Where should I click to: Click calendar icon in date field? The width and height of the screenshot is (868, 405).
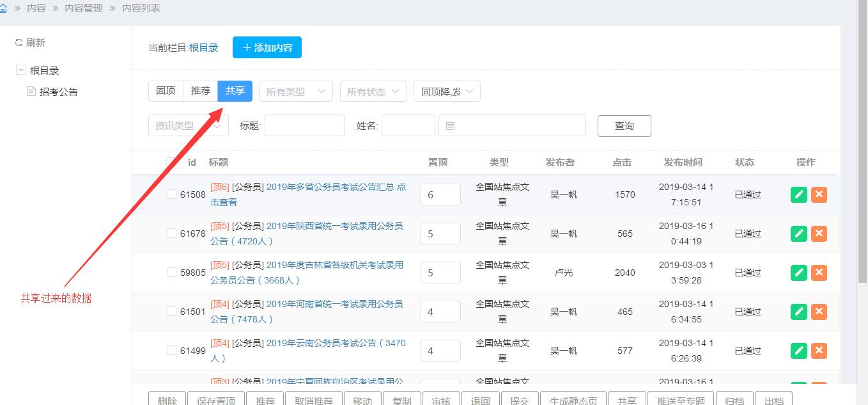tap(450, 126)
